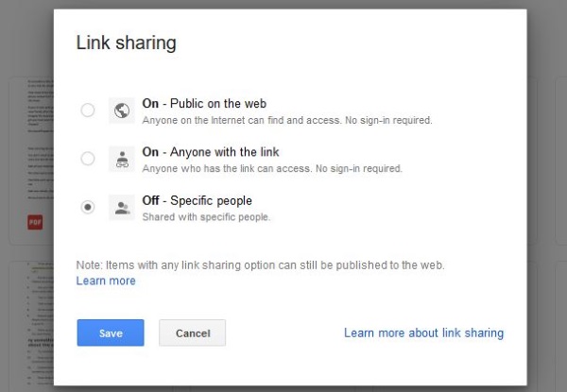Open the Learn more link under the note
The width and height of the screenshot is (567, 392).
point(106,281)
